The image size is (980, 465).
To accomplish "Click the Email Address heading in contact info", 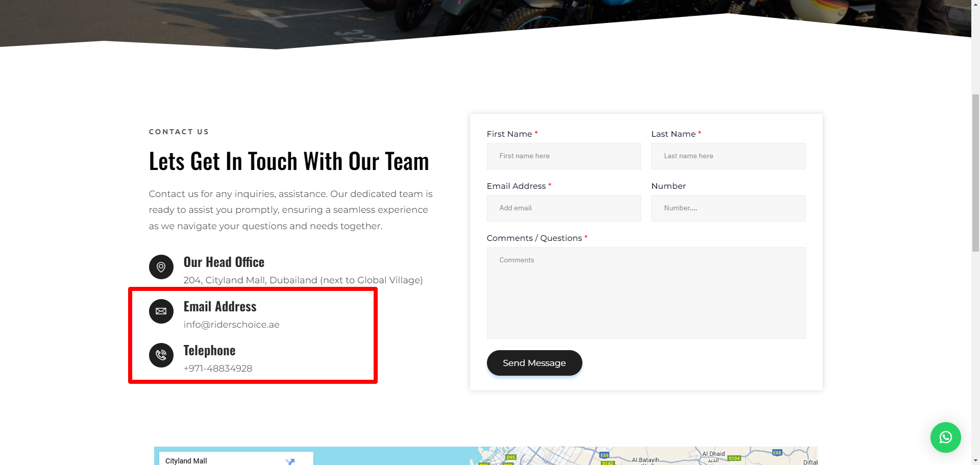I will (x=220, y=307).
